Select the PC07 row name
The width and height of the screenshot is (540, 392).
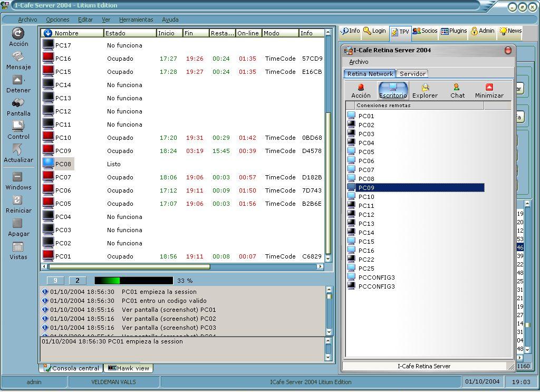coord(63,177)
